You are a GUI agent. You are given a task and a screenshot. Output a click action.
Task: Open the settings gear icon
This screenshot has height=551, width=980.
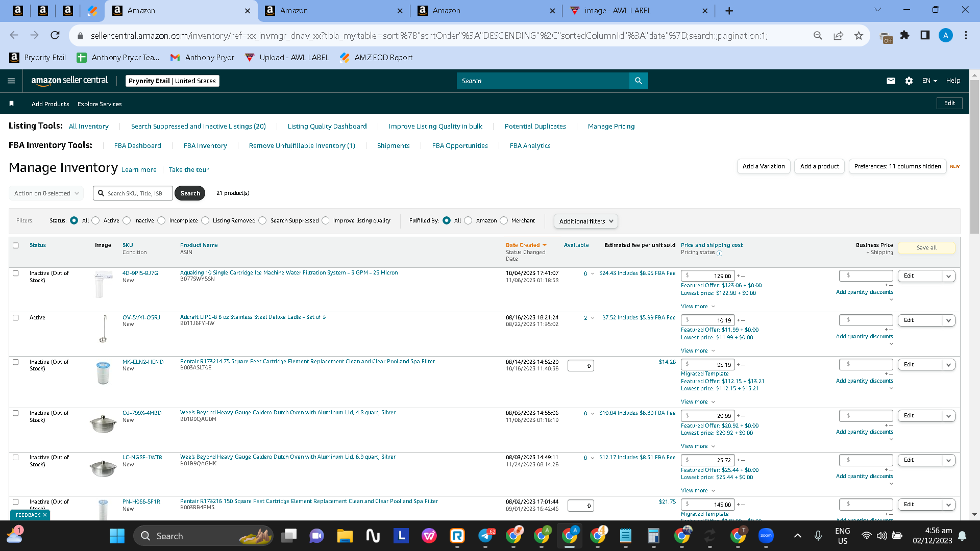(909, 81)
